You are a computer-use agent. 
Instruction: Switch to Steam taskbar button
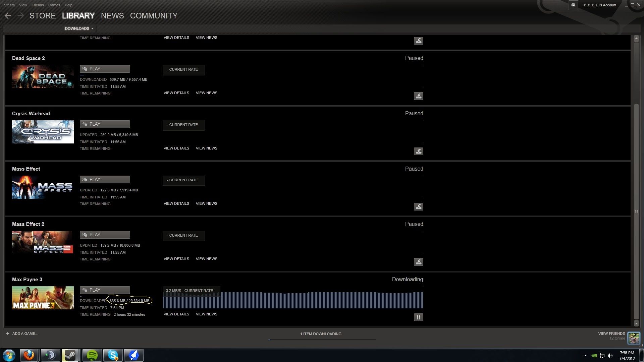click(70, 355)
